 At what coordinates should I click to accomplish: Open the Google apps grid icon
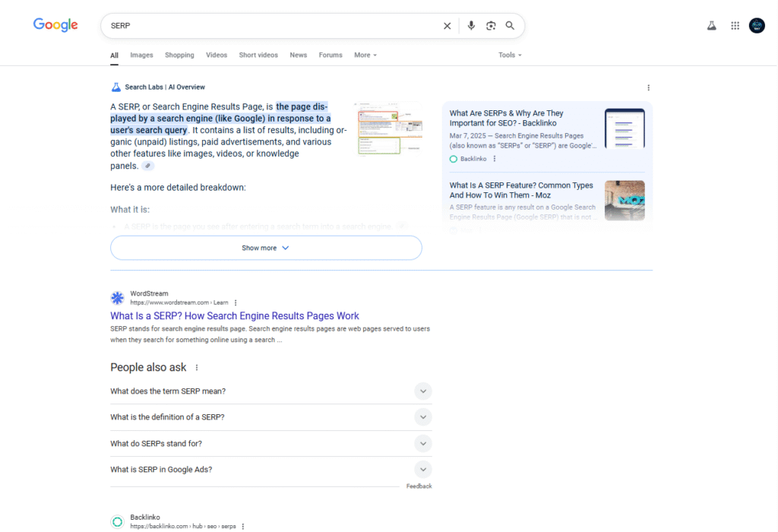(x=735, y=26)
